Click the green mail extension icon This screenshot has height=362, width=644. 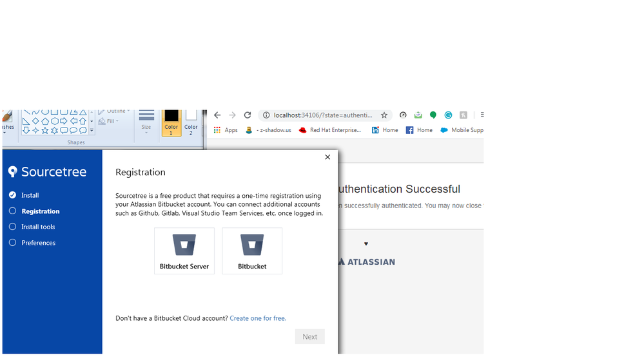(418, 115)
